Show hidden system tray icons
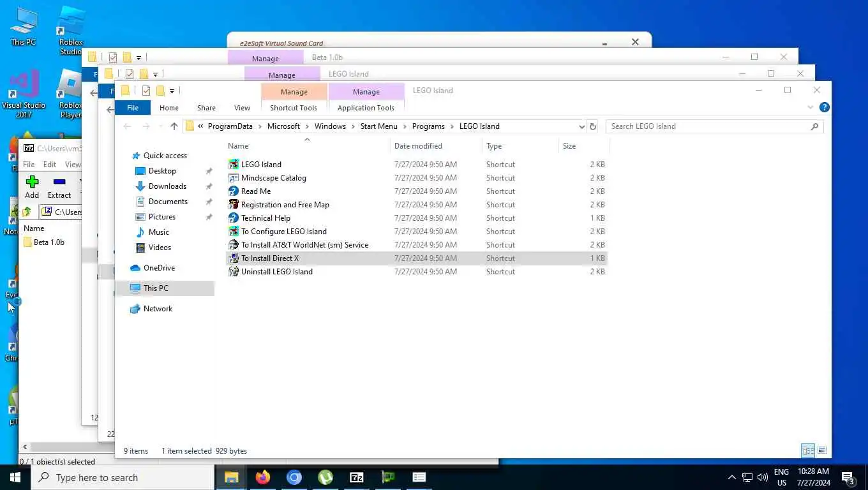This screenshot has width=868, height=490. coord(731,477)
